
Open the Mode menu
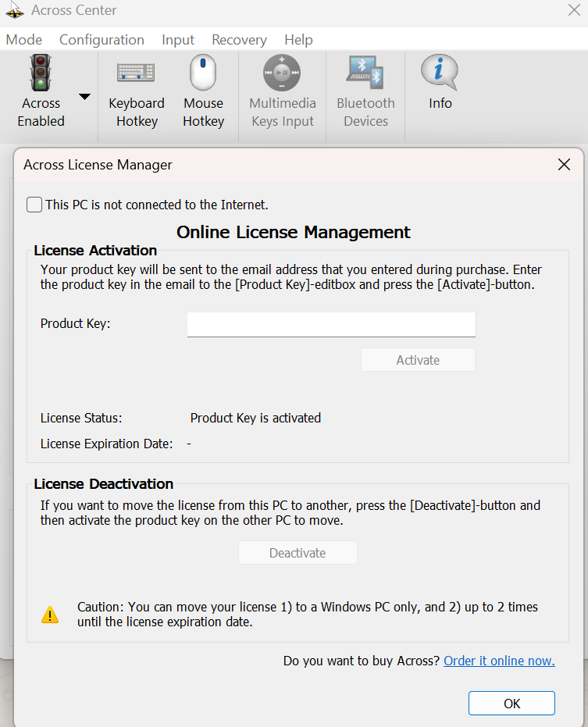tap(24, 40)
